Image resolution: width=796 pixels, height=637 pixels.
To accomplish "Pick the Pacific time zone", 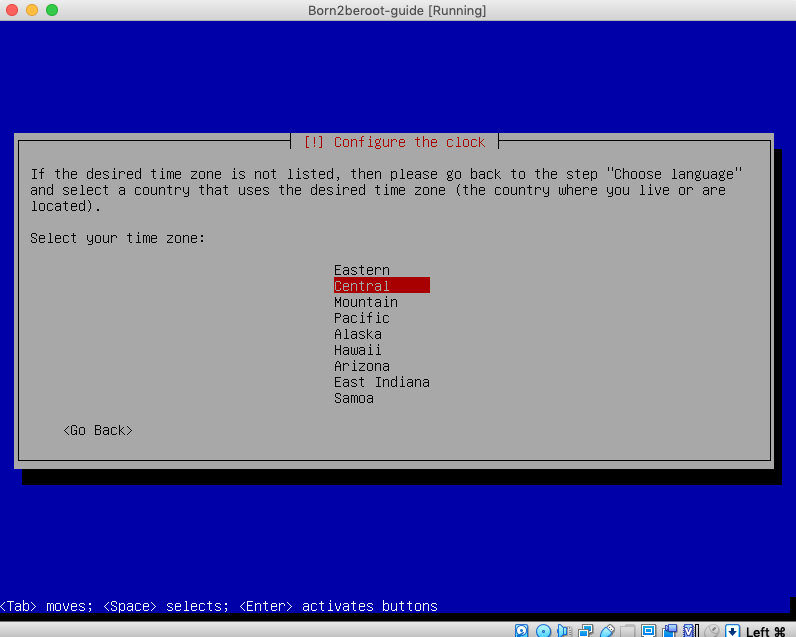I will tap(361, 318).
